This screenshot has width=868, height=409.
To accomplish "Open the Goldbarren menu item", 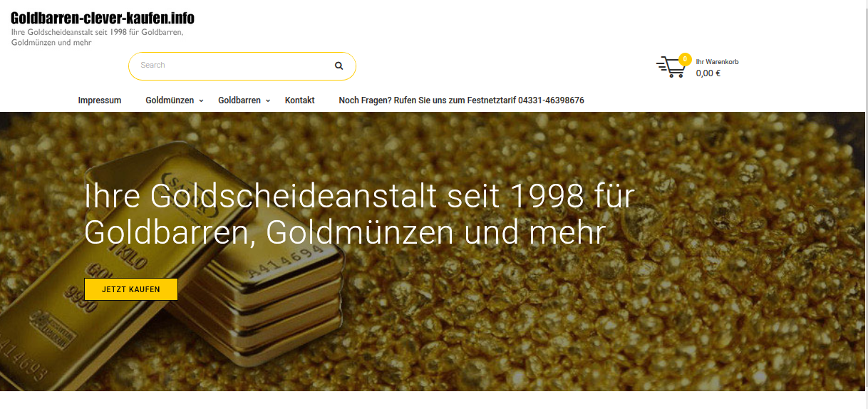I will pos(239,100).
